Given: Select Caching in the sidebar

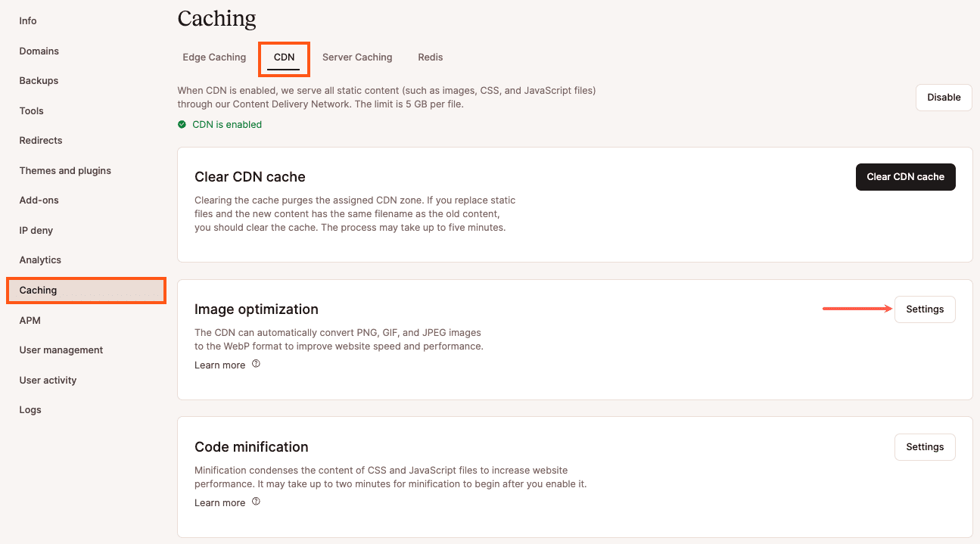Looking at the screenshot, I should tap(86, 291).
